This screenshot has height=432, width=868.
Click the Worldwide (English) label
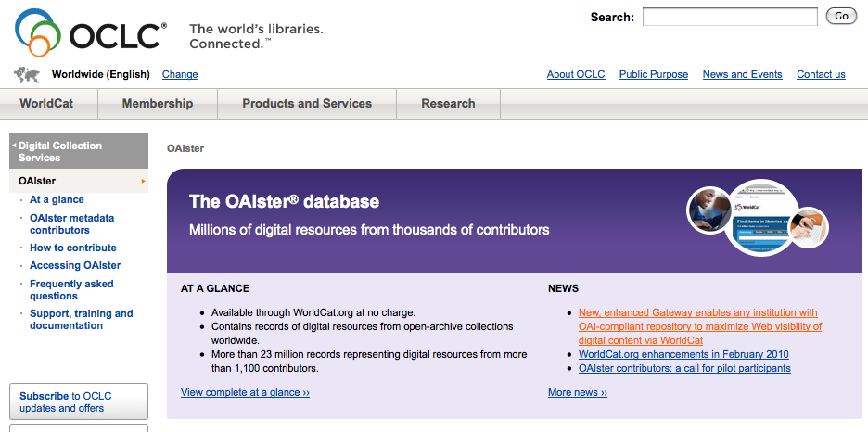tap(101, 74)
